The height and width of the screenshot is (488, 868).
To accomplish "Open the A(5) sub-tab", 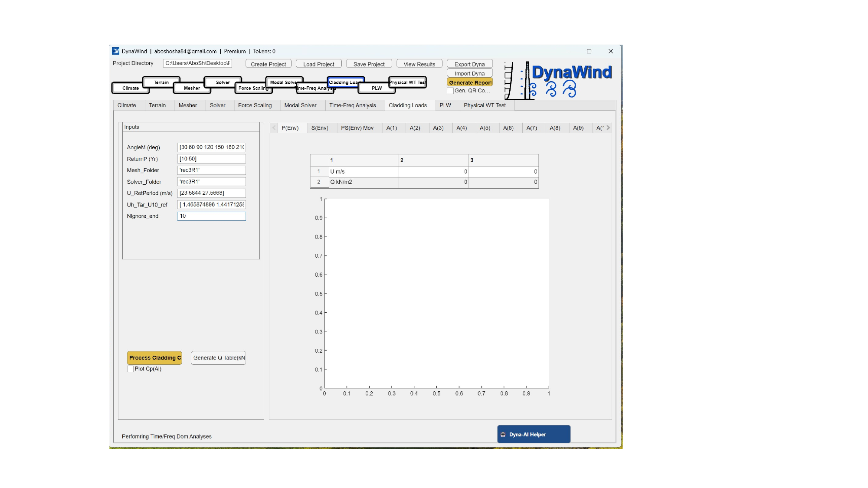I will click(485, 128).
